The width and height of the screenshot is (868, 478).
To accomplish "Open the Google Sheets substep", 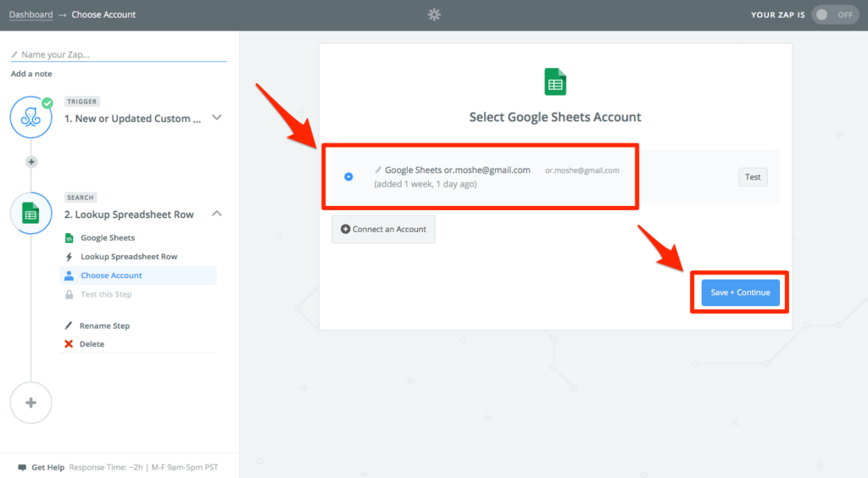I will 108,238.
